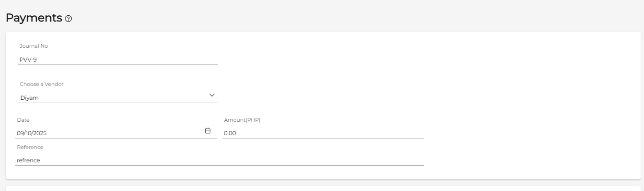This screenshot has height=191, width=644.
Task: Open the calendar picker icon in Date field
Action: 208,131
